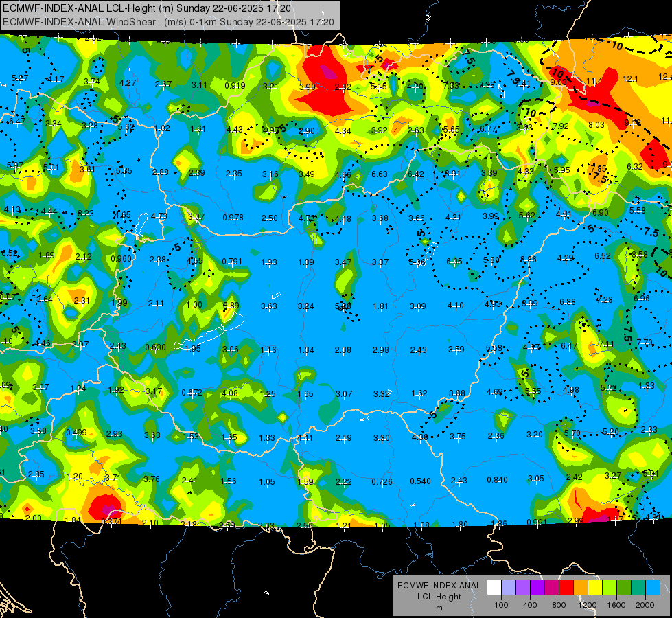Click the magenta swatch above the 800 label
The image size is (672, 618).
point(552,587)
